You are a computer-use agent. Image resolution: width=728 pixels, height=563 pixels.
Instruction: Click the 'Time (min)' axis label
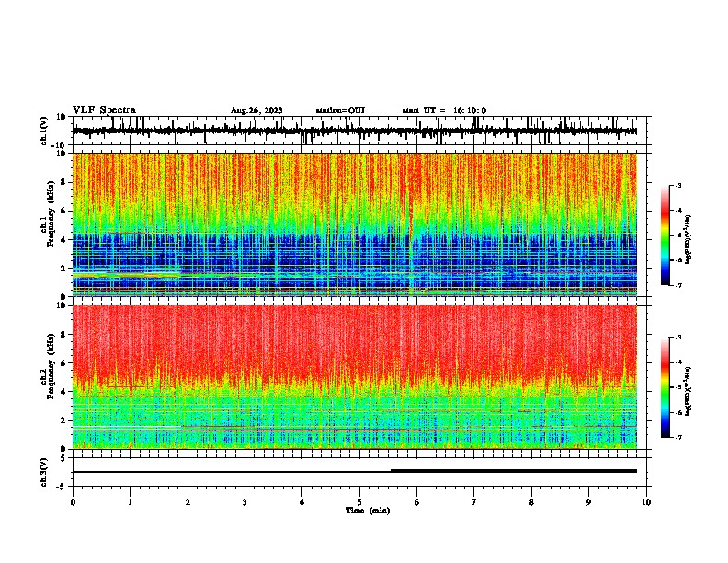(368, 511)
